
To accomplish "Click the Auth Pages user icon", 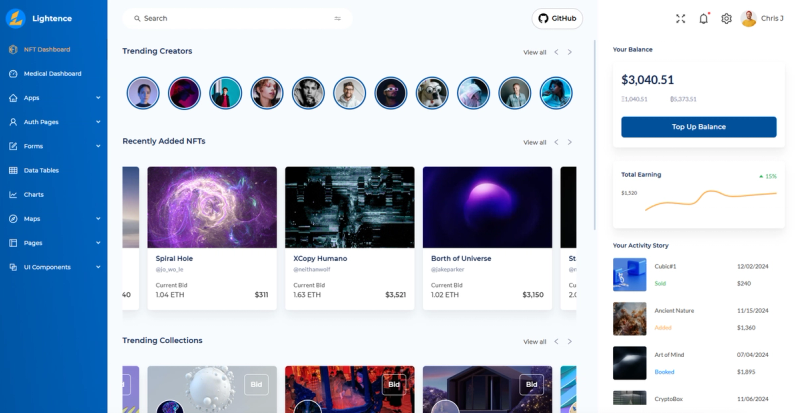I will 13,122.
